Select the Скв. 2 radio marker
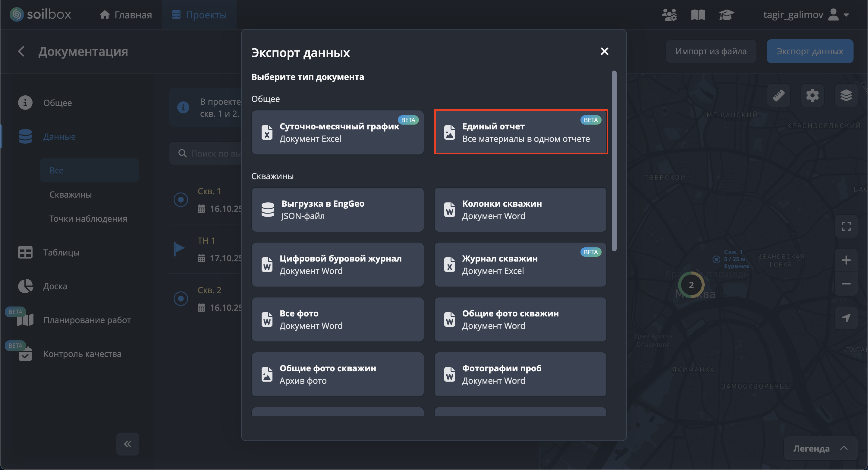The width and height of the screenshot is (868, 470). pyautogui.click(x=181, y=299)
